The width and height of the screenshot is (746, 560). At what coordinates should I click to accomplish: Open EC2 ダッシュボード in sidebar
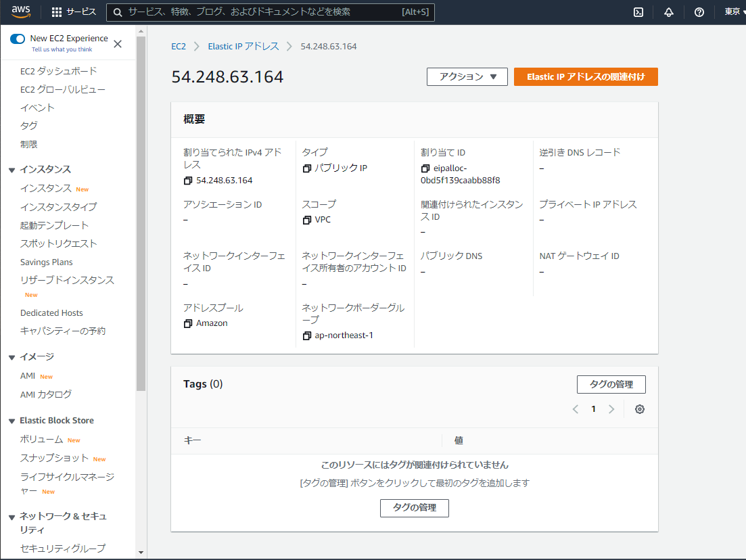[59, 72]
